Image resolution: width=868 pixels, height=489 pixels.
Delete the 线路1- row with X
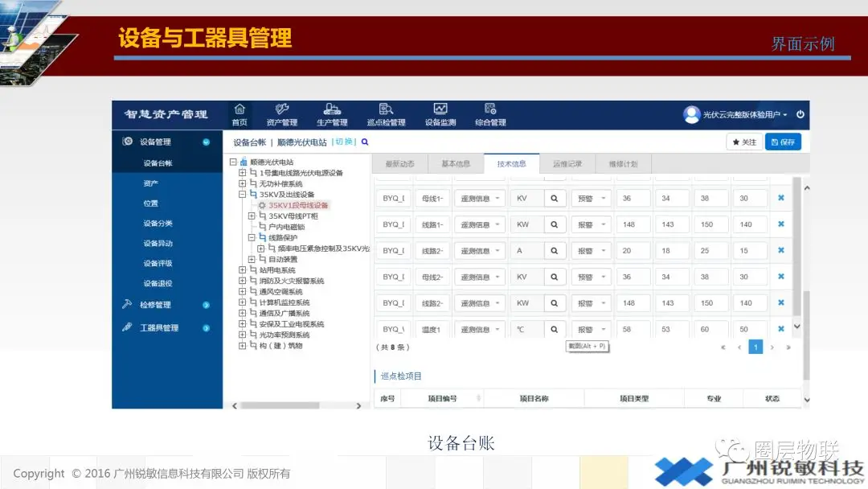pos(781,224)
